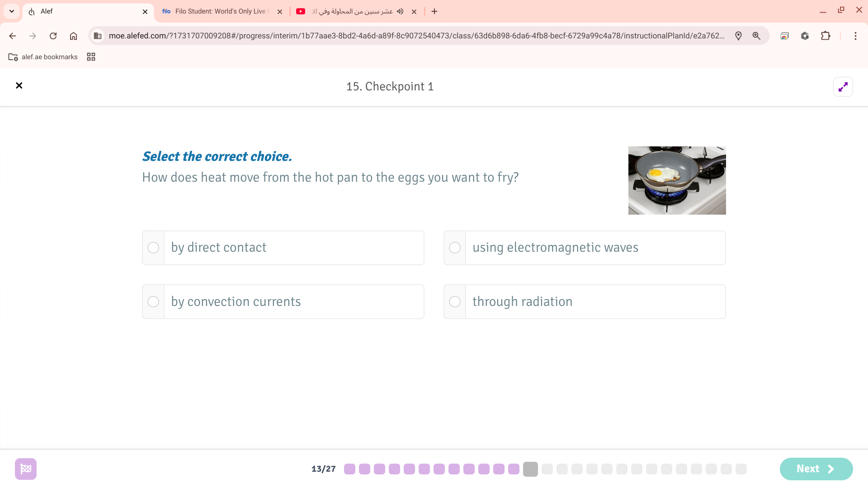Open the alef.ae bookmarks folder
The height and width of the screenshot is (488, 868).
pos(43,57)
